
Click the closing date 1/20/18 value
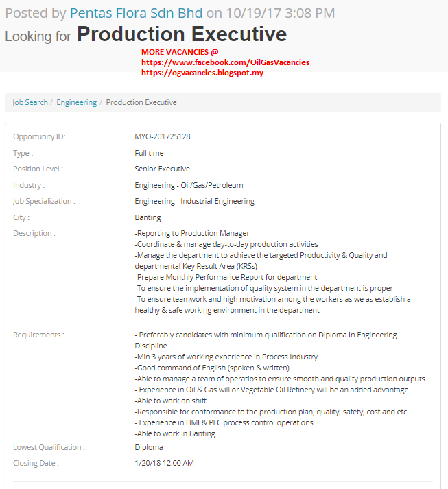165,463
